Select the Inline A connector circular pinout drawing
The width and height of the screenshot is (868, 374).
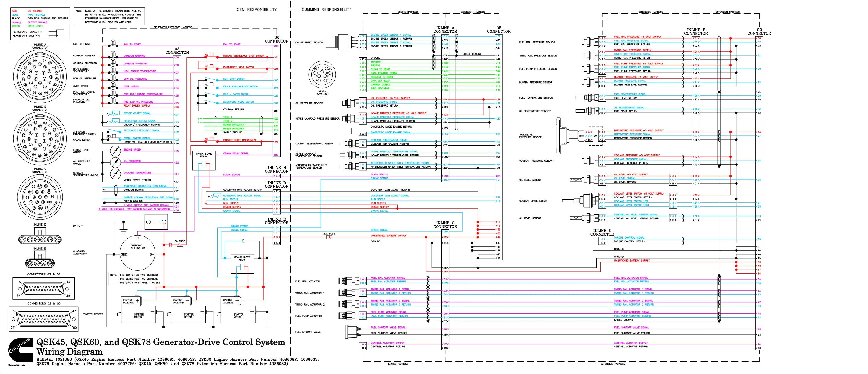click(x=40, y=76)
